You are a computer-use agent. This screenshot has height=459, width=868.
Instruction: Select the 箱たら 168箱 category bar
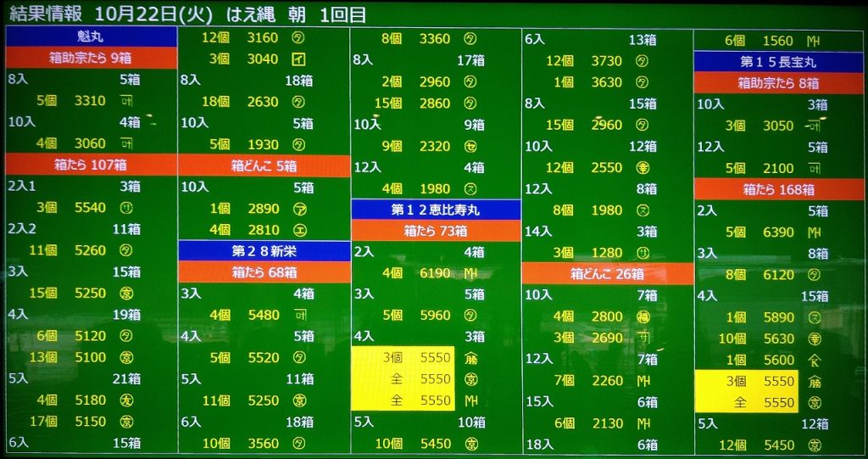778,189
